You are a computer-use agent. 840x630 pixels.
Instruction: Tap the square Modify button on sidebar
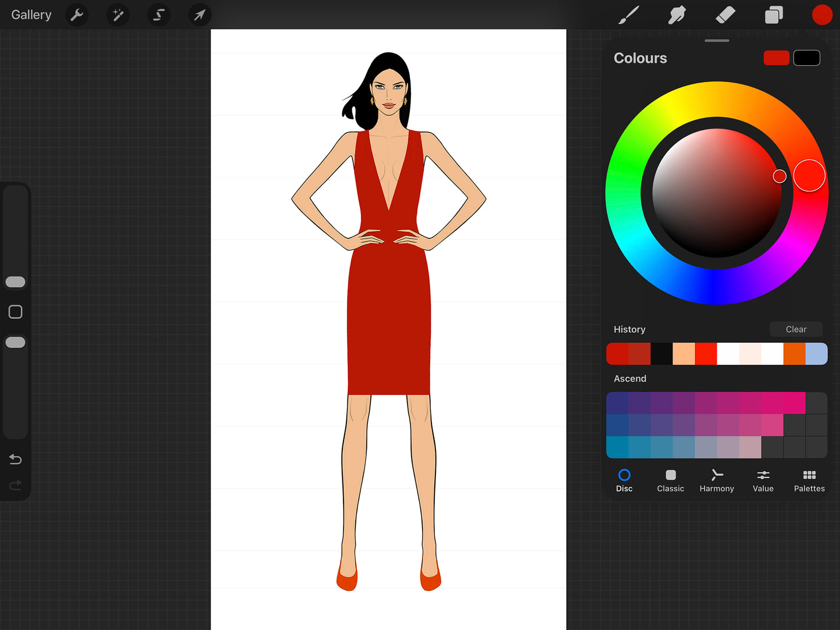[x=16, y=312]
